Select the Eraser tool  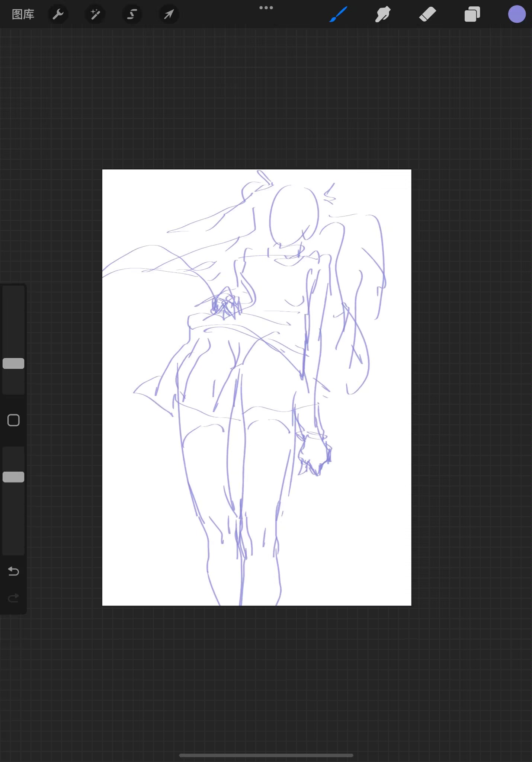click(427, 15)
